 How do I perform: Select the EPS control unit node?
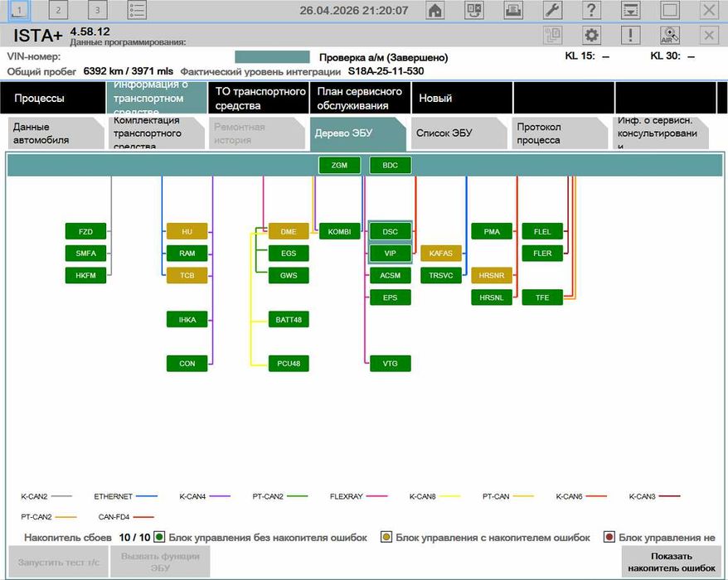point(390,297)
